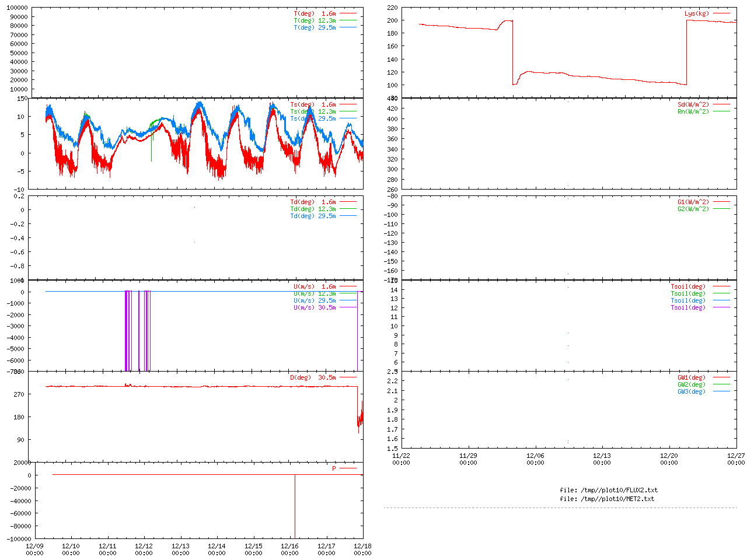Click the GW3(deg) legend entry
The width and height of the screenshot is (747, 560).
691,391
